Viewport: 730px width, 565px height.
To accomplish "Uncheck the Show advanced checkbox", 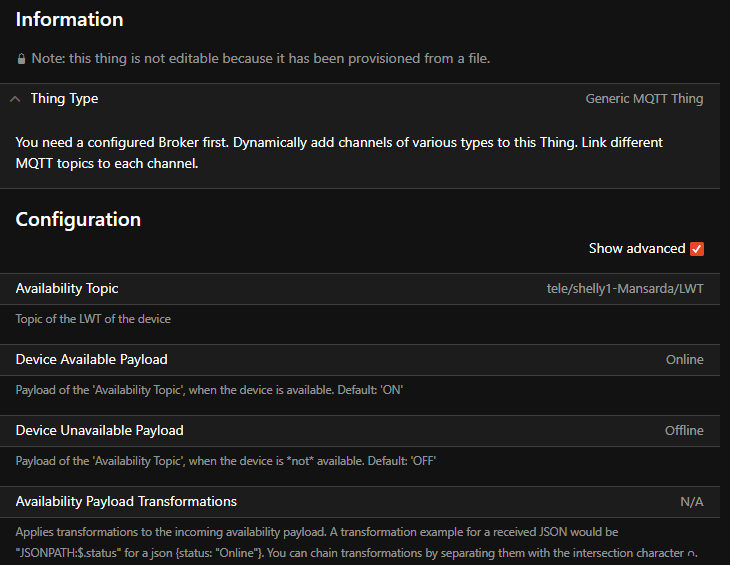I will (x=697, y=249).
